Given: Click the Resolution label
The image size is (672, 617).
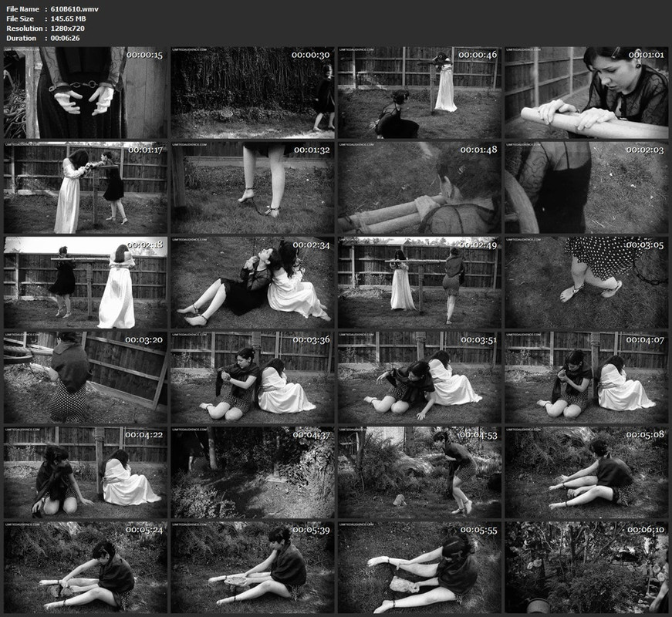Looking at the screenshot, I should click(25, 29).
